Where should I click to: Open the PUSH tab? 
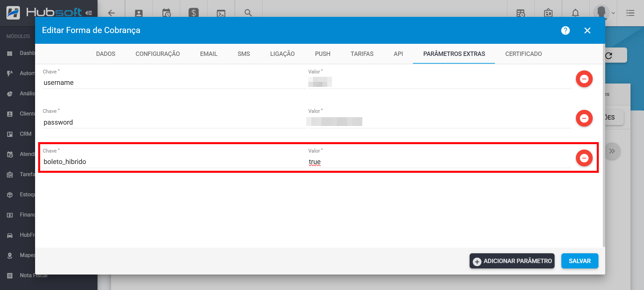323,54
